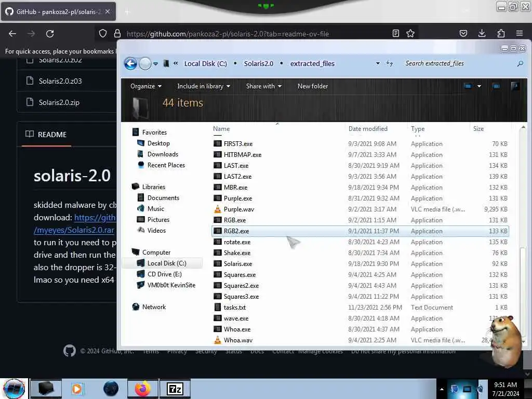Select Solaris2.0 in breadcrumb path
Screen dimensions: 532x399
point(259,63)
